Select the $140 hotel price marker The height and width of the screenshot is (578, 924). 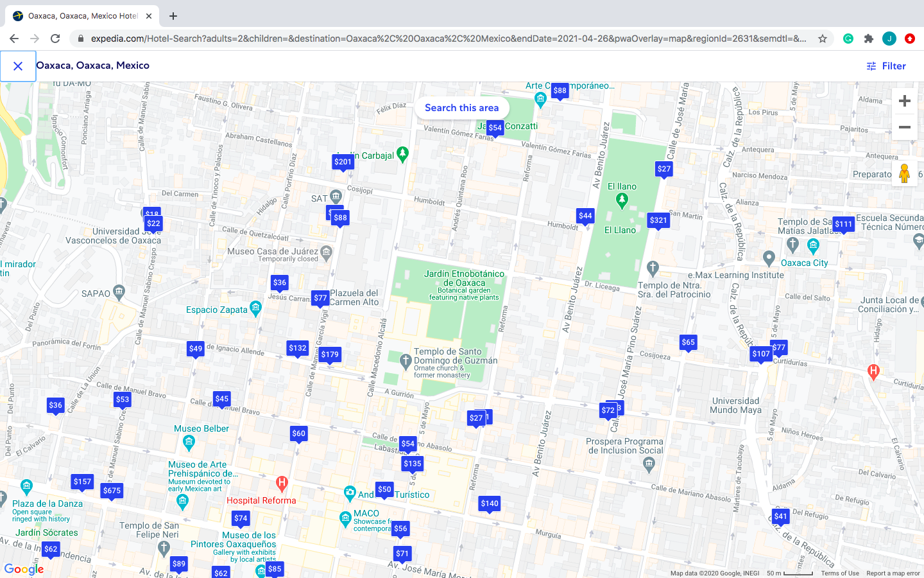[490, 504]
